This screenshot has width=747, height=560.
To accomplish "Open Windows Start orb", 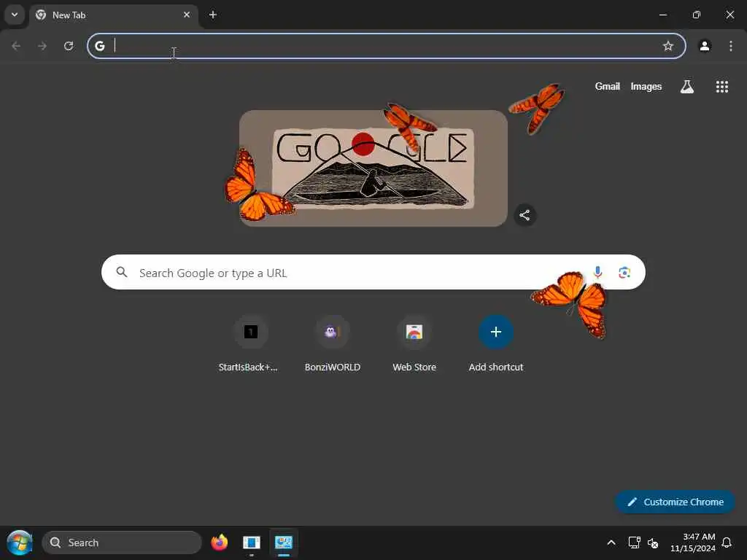I will tap(20, 542).
